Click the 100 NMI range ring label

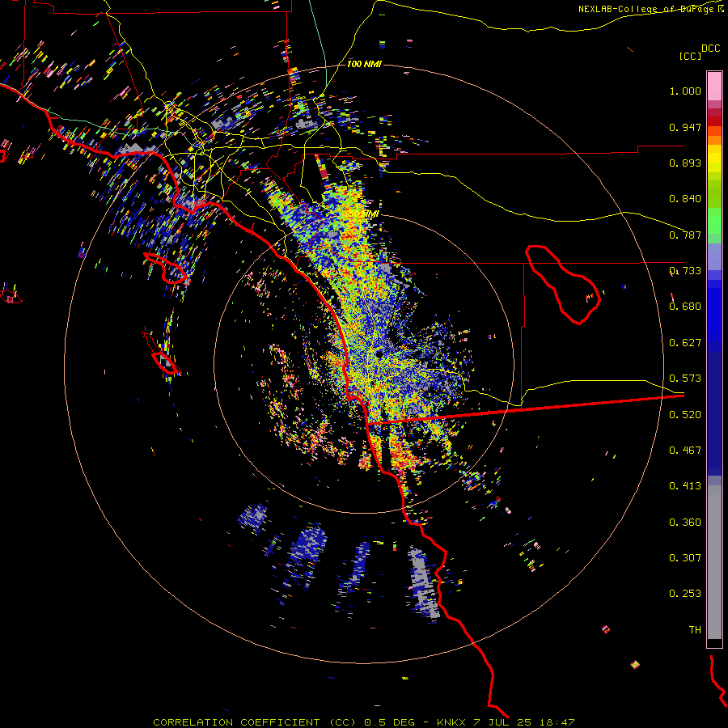pos(364,64)
